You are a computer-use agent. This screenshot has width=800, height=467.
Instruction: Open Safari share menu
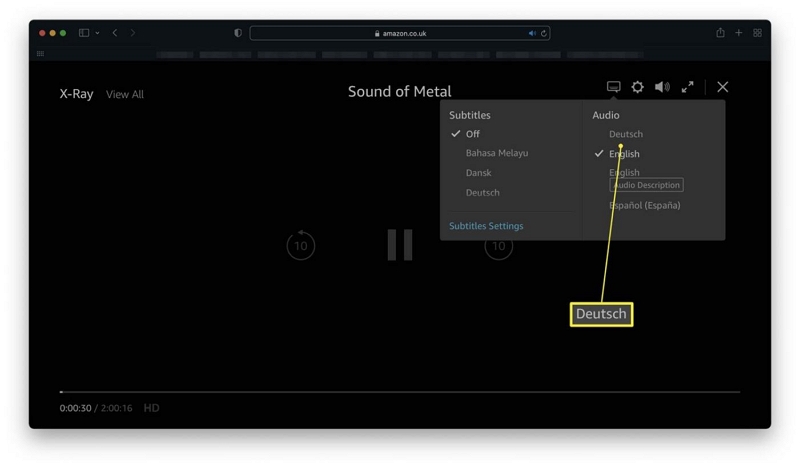(x=720, y=33)
